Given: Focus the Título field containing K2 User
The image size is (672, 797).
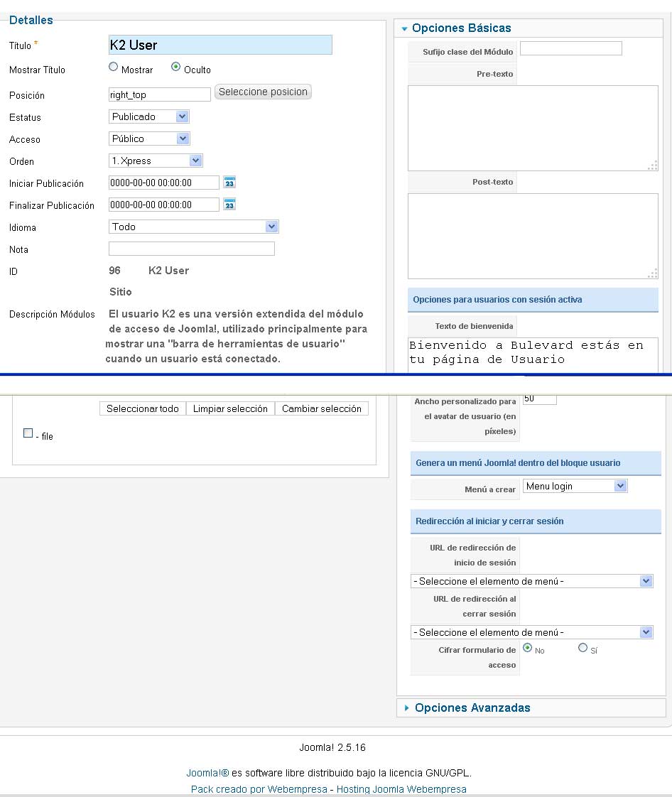Looking at the screenshot, I should [220, 45].
